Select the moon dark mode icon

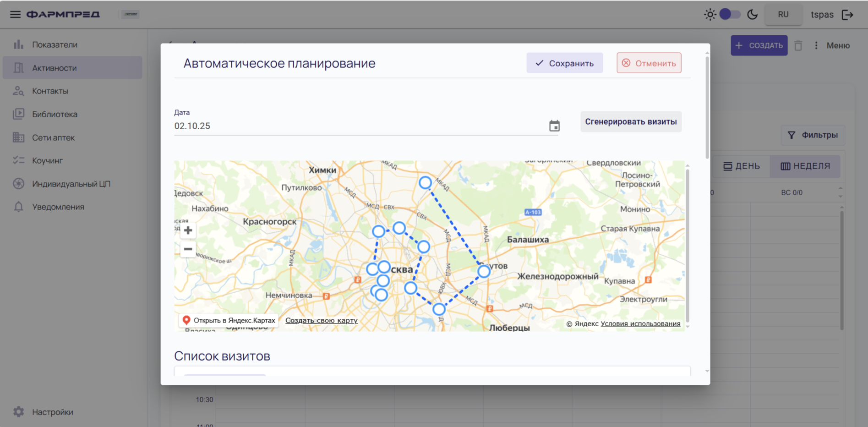tap(752, 15)
